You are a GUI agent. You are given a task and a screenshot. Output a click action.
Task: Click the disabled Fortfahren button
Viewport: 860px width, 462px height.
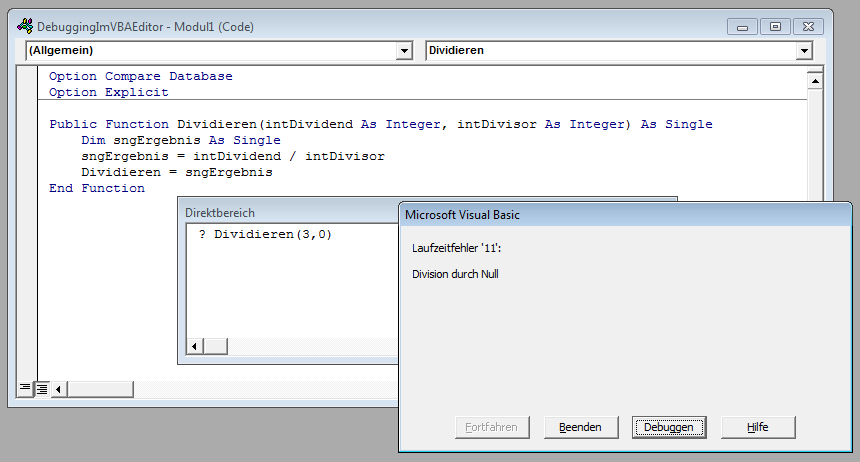click(x=491, y=427)
